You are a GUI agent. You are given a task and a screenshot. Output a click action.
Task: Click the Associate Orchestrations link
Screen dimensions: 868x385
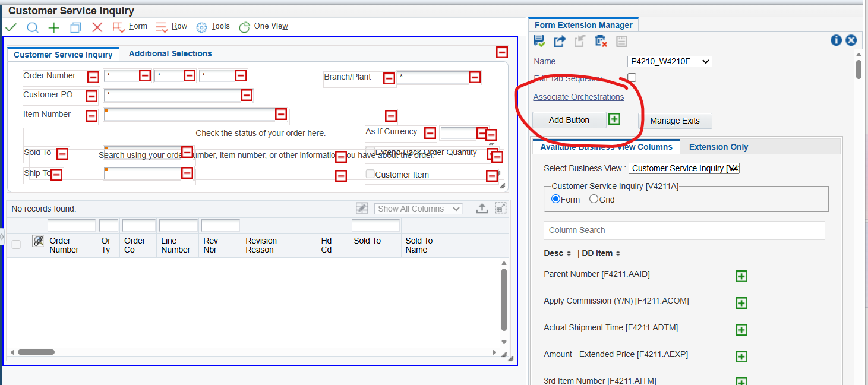point(579,97)
